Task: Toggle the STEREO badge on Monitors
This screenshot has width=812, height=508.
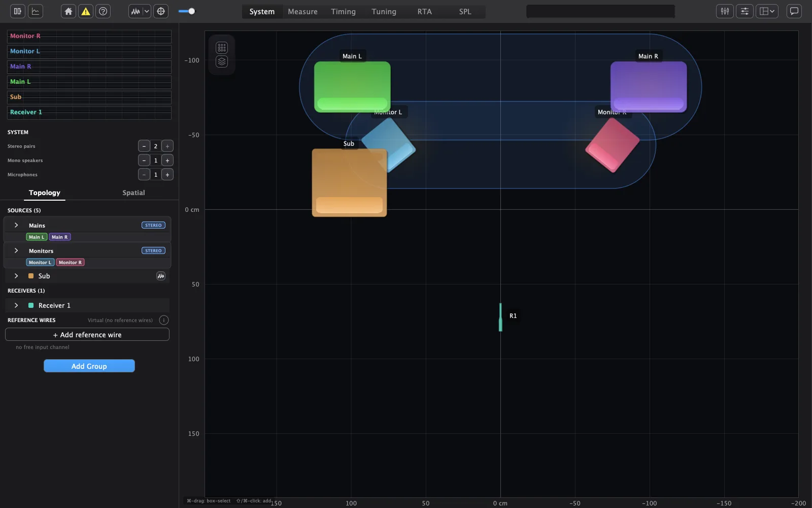Action: point(153,250)
